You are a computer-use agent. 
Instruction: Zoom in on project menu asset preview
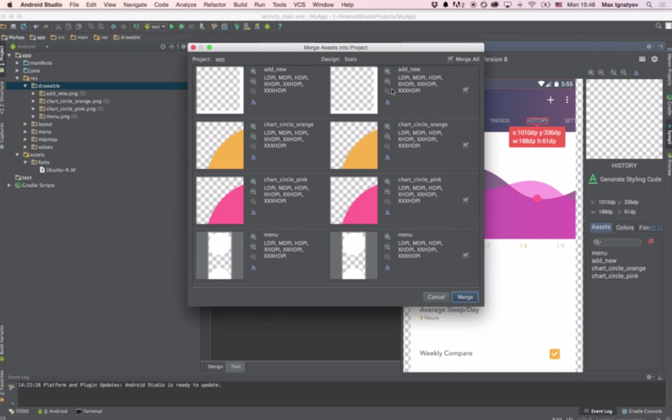pos(253,237)
